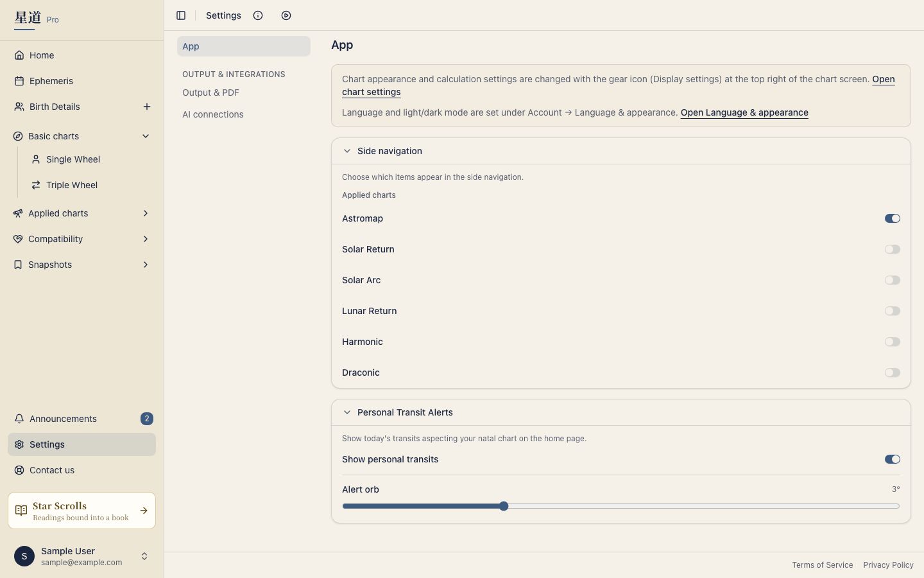Click the info icon beside Settings title
The image size is (924, 578).
(258, 15)
